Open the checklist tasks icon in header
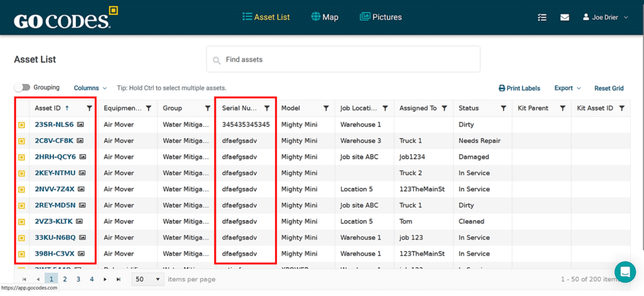Image resolution: width=644 pixels, height=296 pixels. point(542,18)
